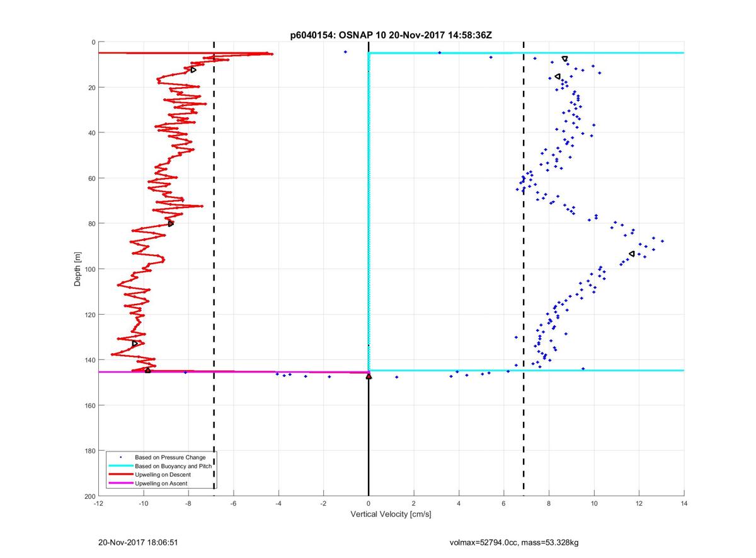Click the cyan line legend sample
The width and height of the screenshot is (756, 558).
click(120, 466)
